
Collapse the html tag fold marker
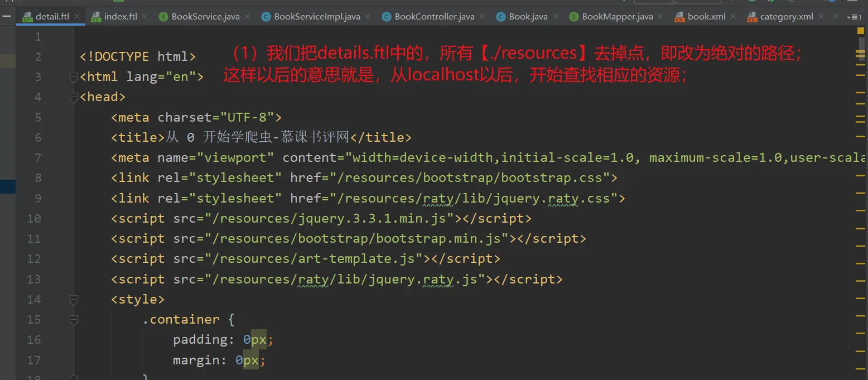pyautogui.click(x=74, y=77)
